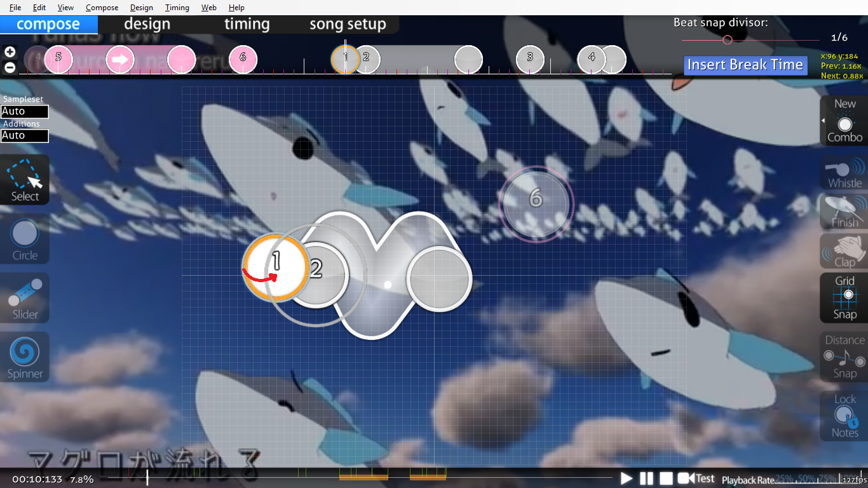
Task: Open the File menu
Action: click(15, 8)
